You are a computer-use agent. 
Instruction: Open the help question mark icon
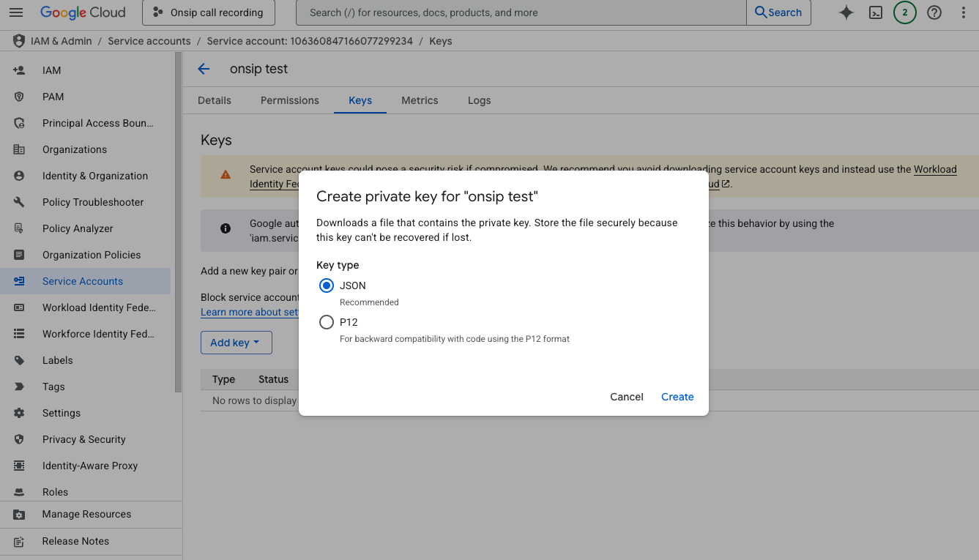[x=934, y=12]
